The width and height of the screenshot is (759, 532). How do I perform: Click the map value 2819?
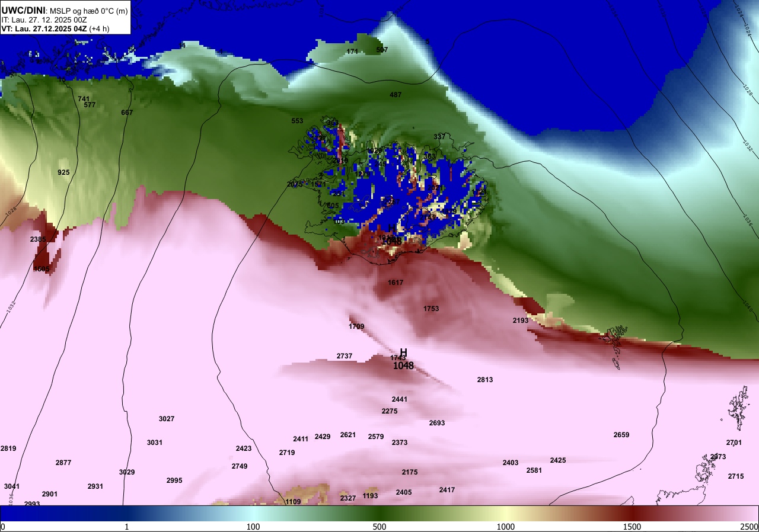8,448
